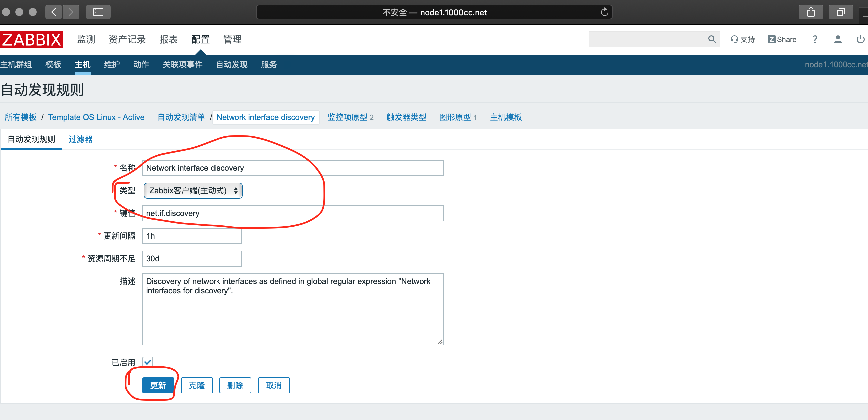Open the 模板 templates submenu
Viewport: 868px width, 420px height.
pyautogui.click(x=53, y=64)
